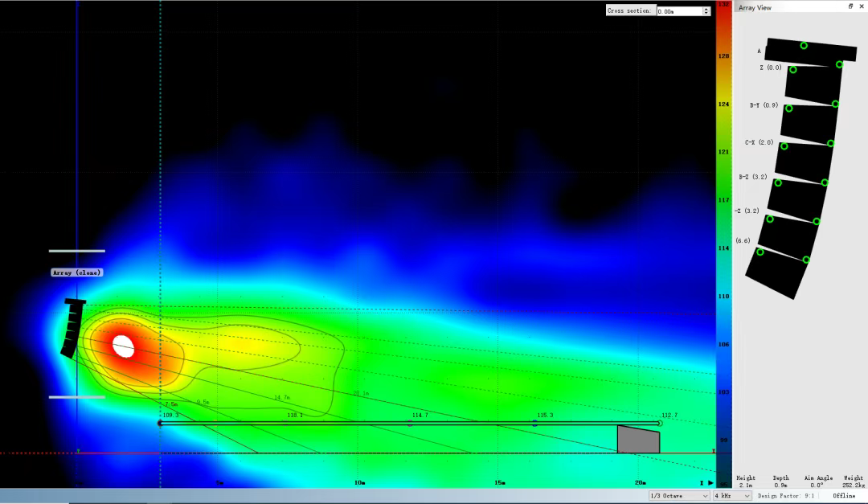The image size is (868, 504).
Task: Click the Cross section value stepper arrows
Action: click(x=706, y=10)
